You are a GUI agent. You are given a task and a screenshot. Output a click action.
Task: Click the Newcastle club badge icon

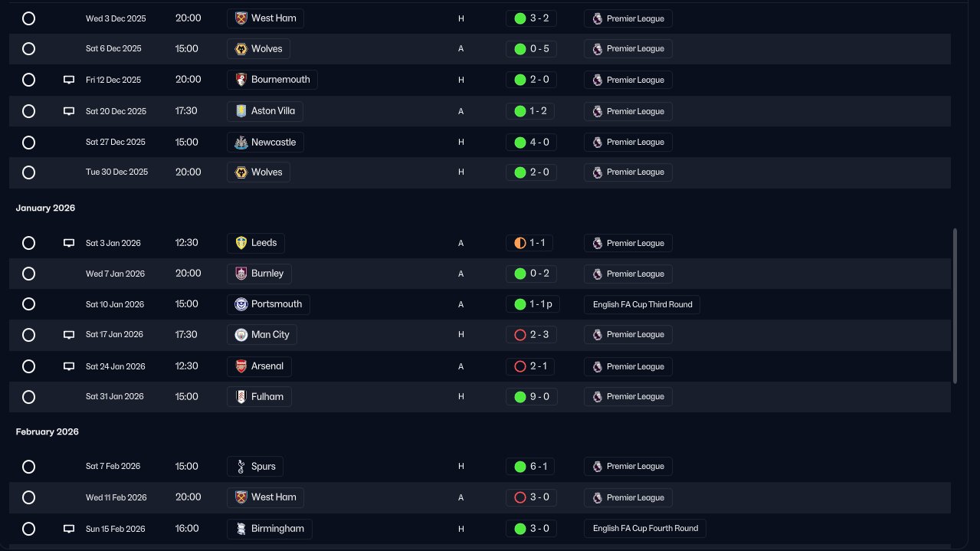pos(241,142)
